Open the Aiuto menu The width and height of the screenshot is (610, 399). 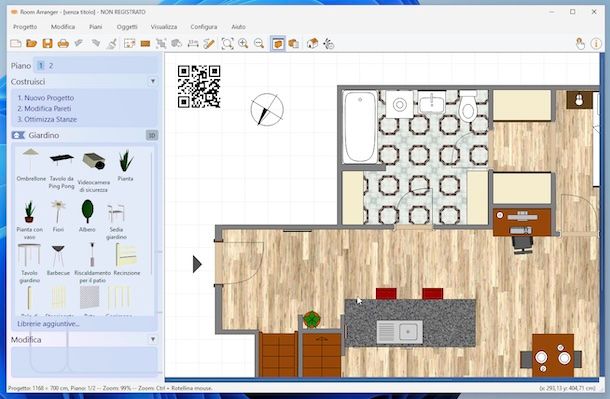coord(238,27)
